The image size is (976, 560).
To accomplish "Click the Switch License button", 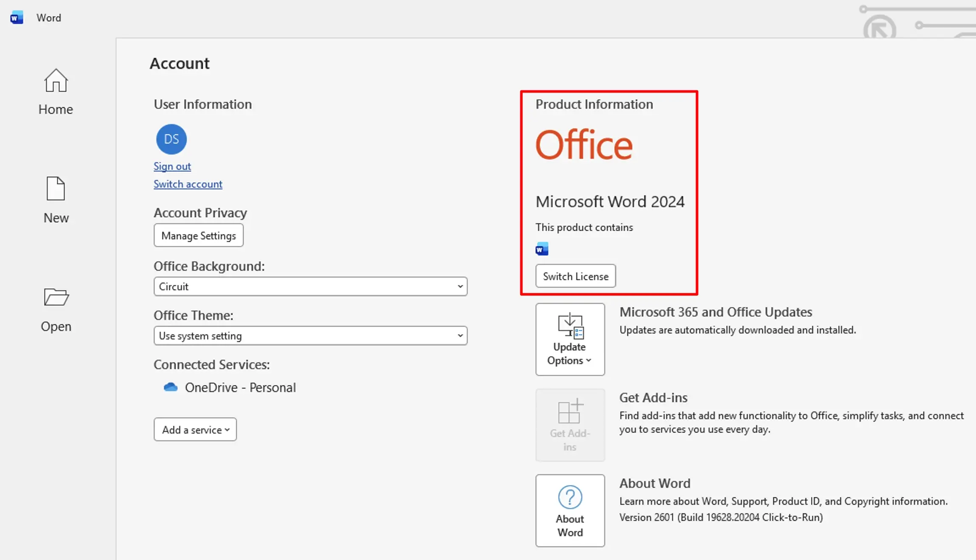I will pyautogui.click(x=575, y=276).
